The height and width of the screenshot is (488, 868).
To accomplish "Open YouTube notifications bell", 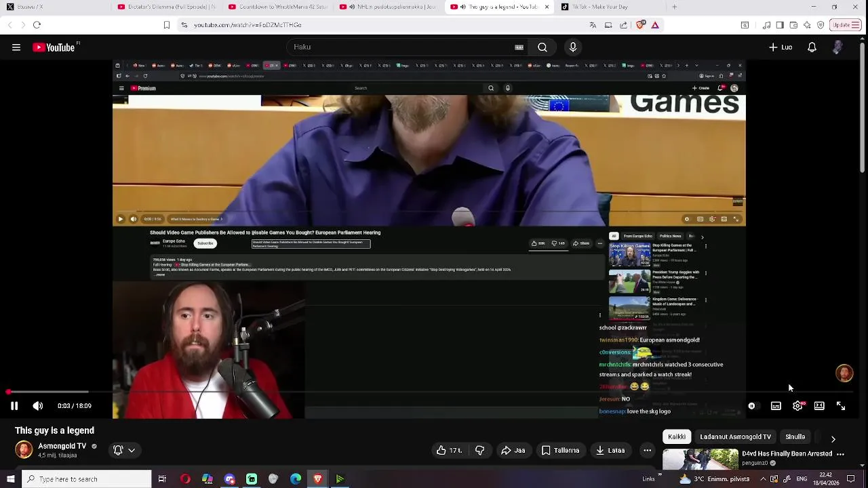I will click(812, 47).
